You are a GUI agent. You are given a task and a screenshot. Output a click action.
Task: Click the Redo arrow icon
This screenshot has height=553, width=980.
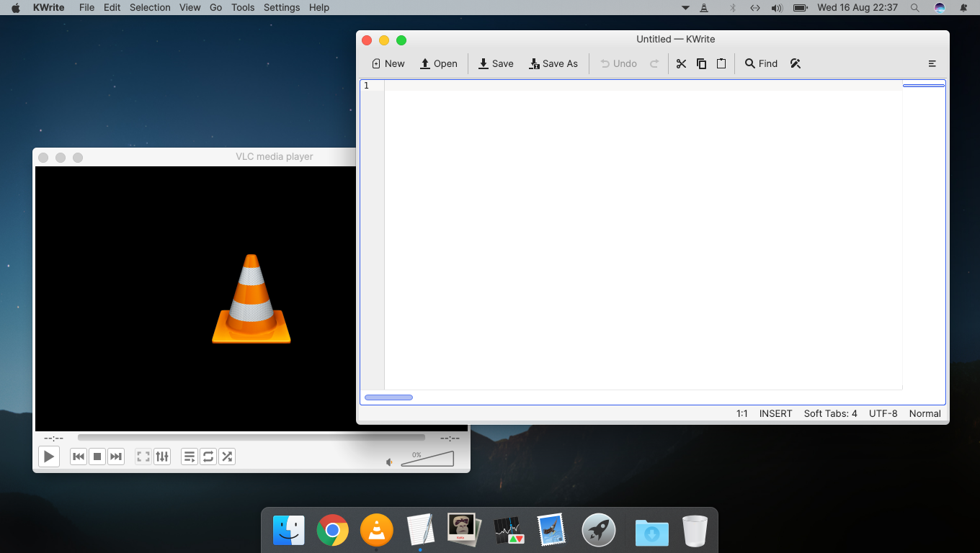tap(654, 63)
